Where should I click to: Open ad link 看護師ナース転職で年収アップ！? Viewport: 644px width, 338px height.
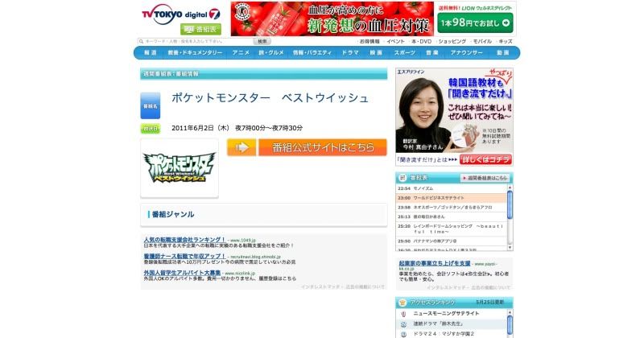pyautogui.click(x=184, y=256)
